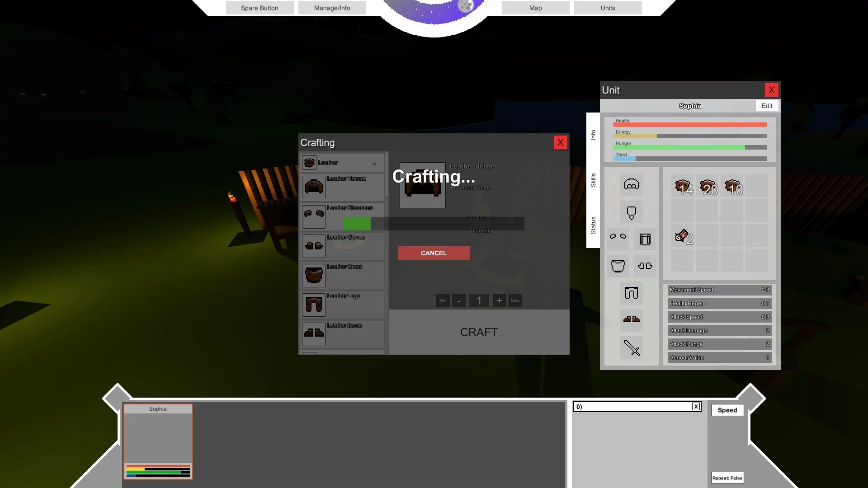Click the necklace equipment slot
Screen dimensions: 868x488
[632, 212]
